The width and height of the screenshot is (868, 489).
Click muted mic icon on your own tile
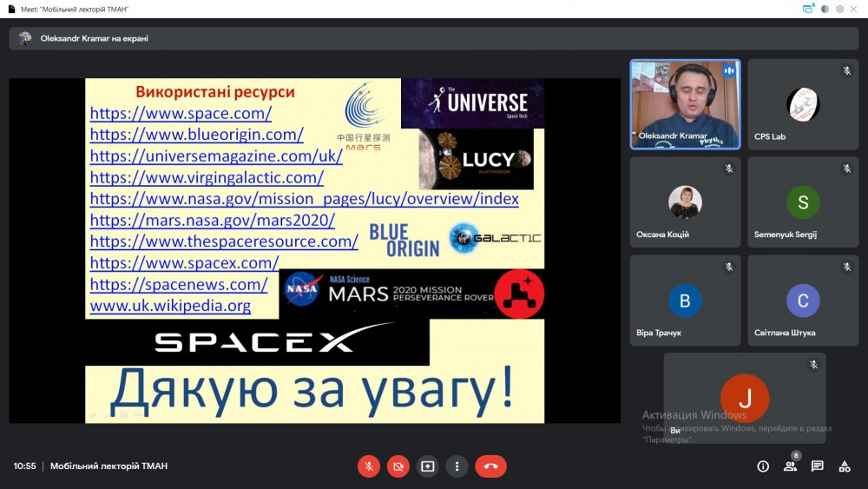pos(814,365)
